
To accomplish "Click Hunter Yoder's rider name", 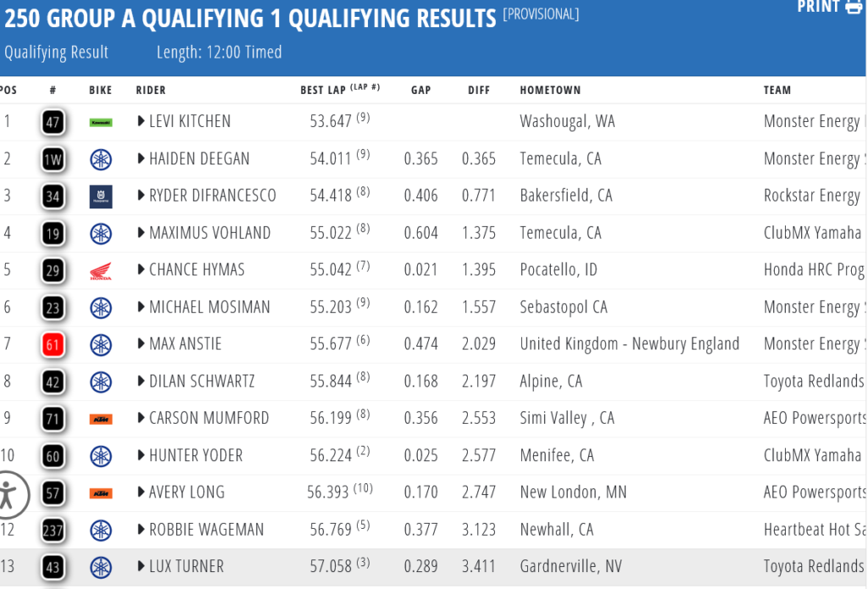I will coord(196,455).
